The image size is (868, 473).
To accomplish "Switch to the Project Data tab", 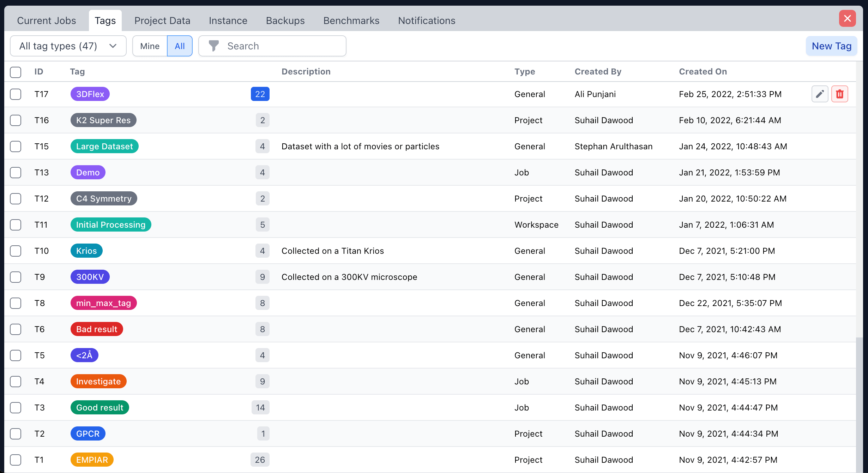I will [x=162, y=20].
